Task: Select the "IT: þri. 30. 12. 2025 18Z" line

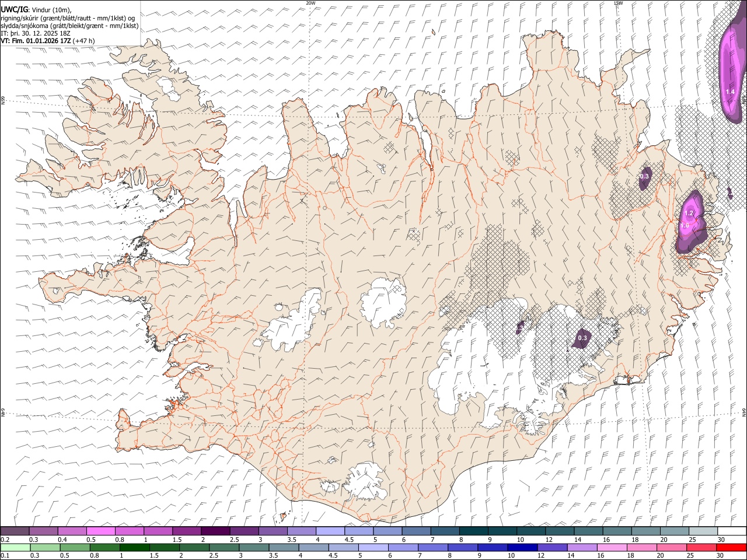Action: (36, 33)
